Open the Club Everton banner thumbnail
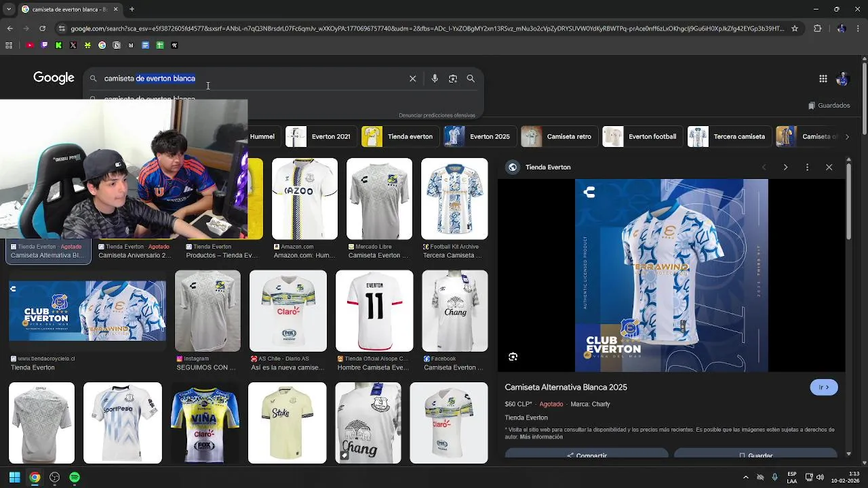Image resolution: width=868 pixels, height=488 pixels. [x=87, y=310]
